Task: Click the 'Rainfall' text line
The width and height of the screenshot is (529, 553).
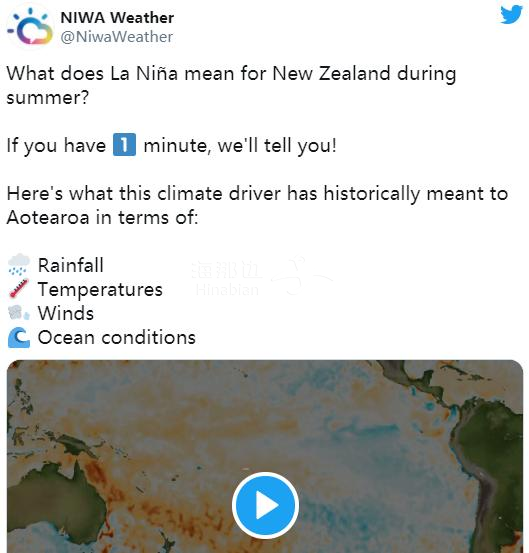Action: [x=71, y=265]
